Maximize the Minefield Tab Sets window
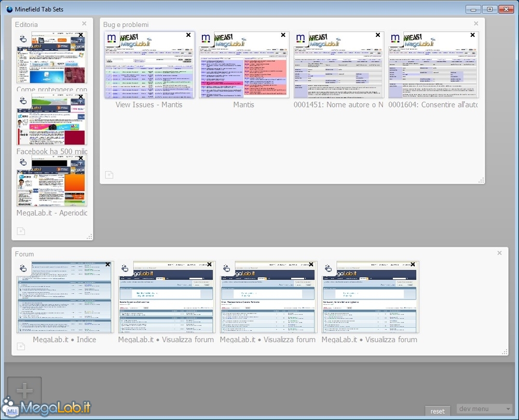519x420 pixels. [489, 9]
